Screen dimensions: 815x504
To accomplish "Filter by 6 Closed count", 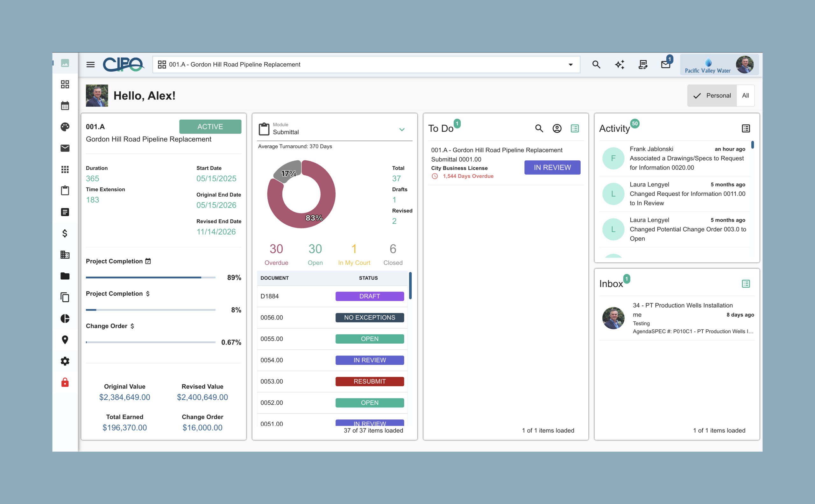I will 393,254.
